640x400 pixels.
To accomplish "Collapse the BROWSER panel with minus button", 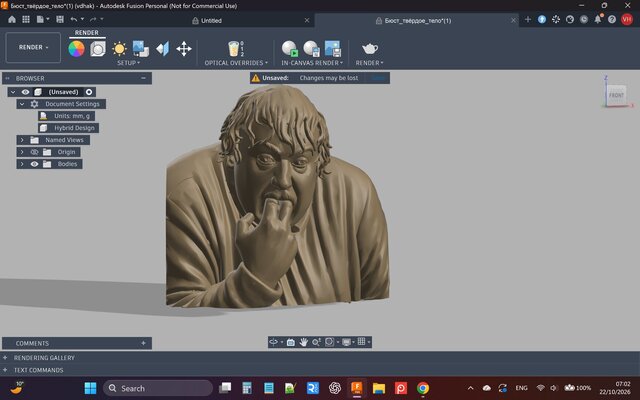I will 143,78.
